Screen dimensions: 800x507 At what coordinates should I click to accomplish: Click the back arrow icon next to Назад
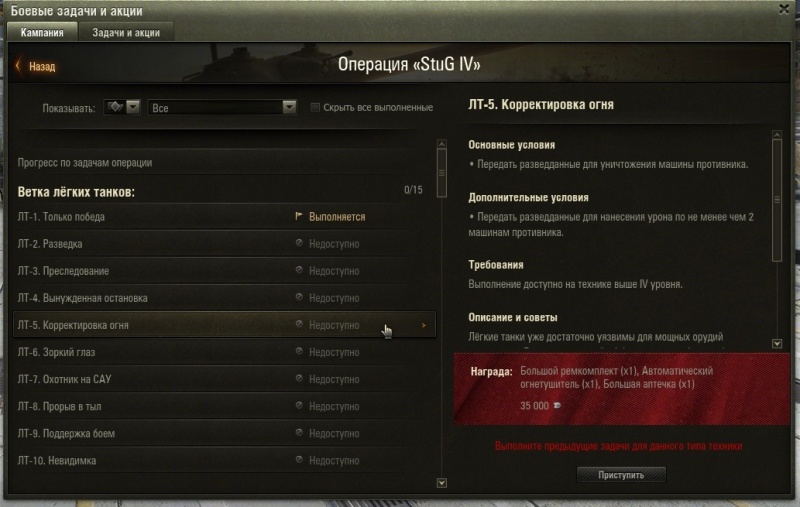pos(18,66)
